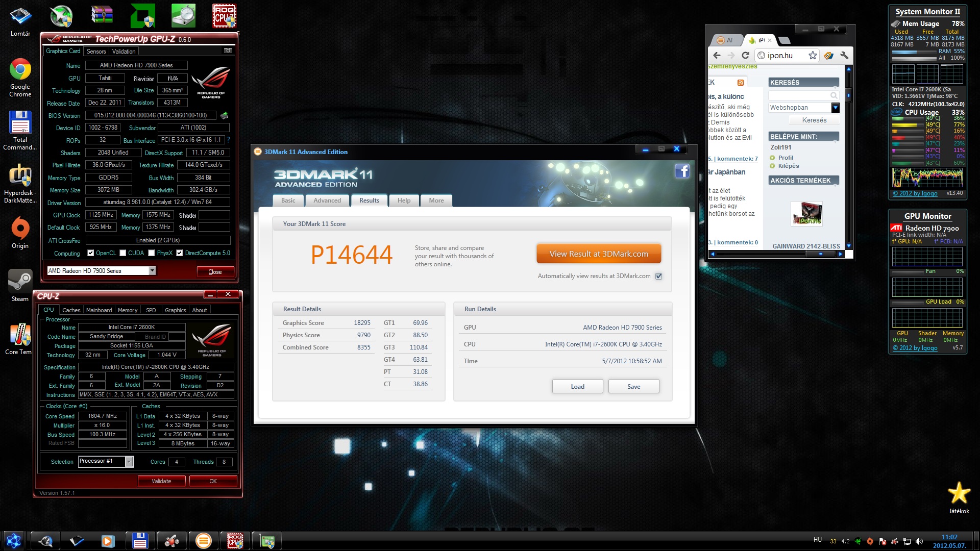Open the Facebook icon in 3DMark
Viewport: 980px width, 551px height.
[682, 171]
